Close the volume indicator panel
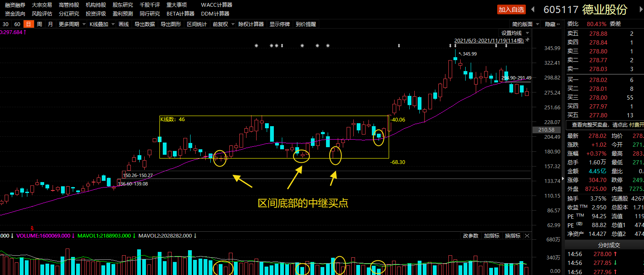This screenshot has width=644, height=275. coord(527,236)
